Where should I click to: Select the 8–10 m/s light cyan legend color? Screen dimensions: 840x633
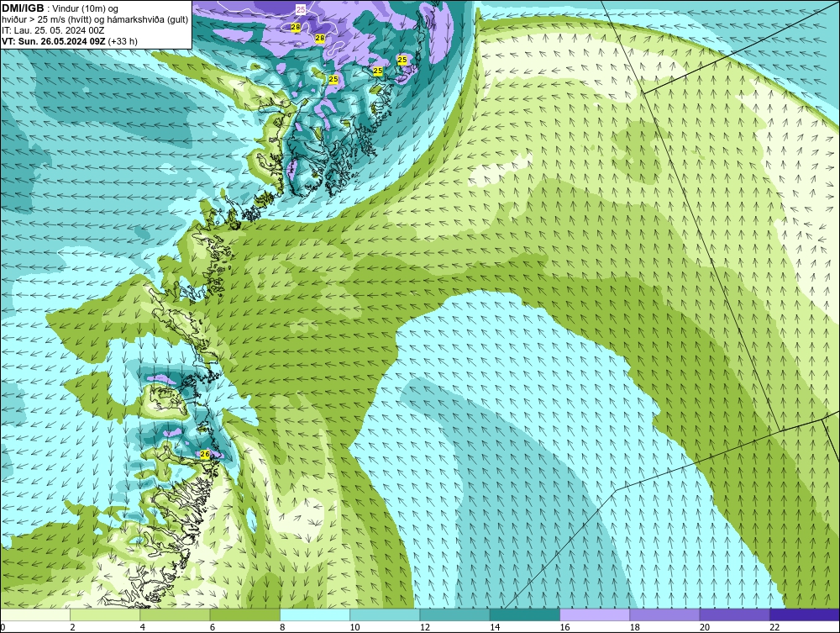click(315, 615)
